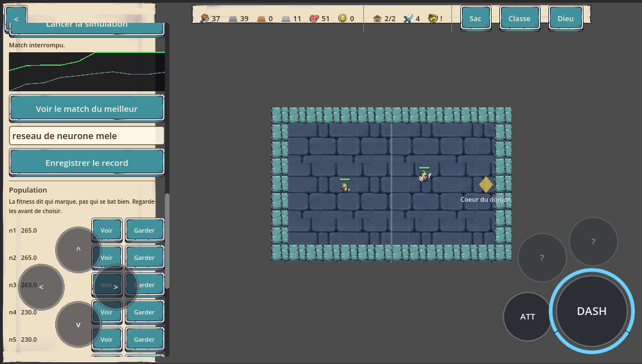Tap the down arrow on the d-pad
Image resolution: width=642 pixels, height=364 pixels.
point(78,324)
